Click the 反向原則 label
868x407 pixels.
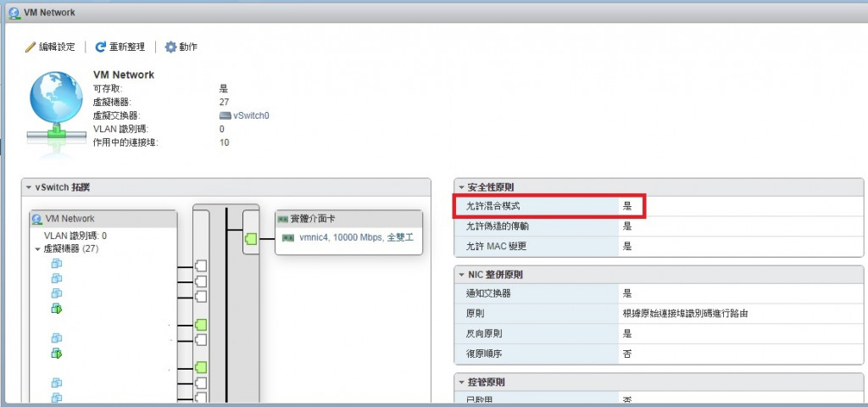pos(484,333)
